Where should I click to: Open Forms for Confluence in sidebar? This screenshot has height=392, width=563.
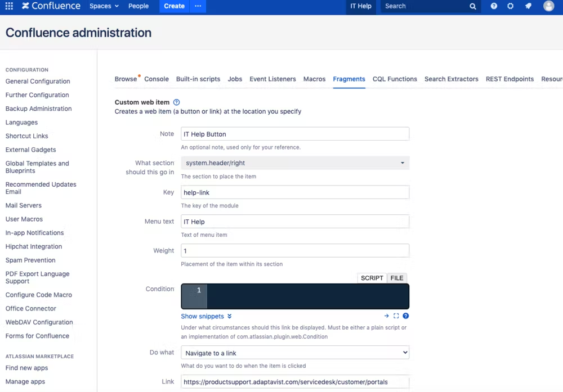coord(37,336)
